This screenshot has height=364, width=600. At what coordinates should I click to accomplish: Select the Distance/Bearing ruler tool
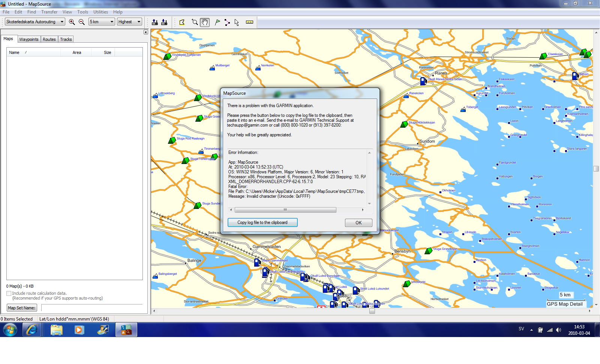249,22
